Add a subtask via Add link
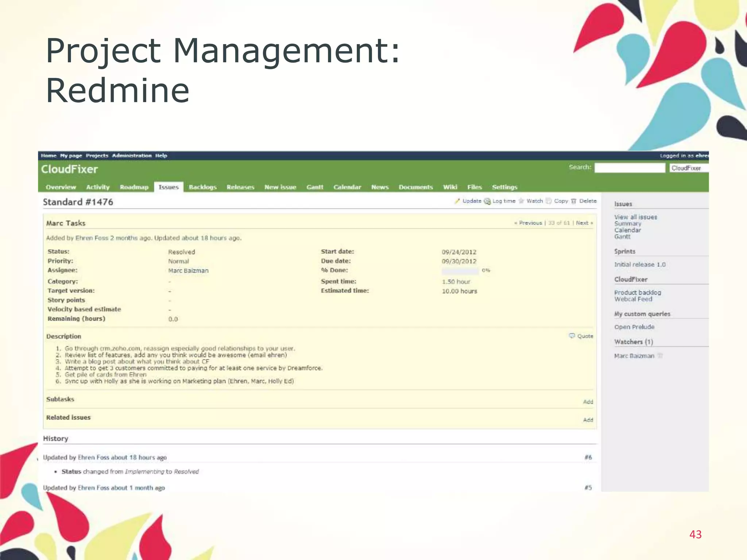Screen dimensions: 747x560 588,402
